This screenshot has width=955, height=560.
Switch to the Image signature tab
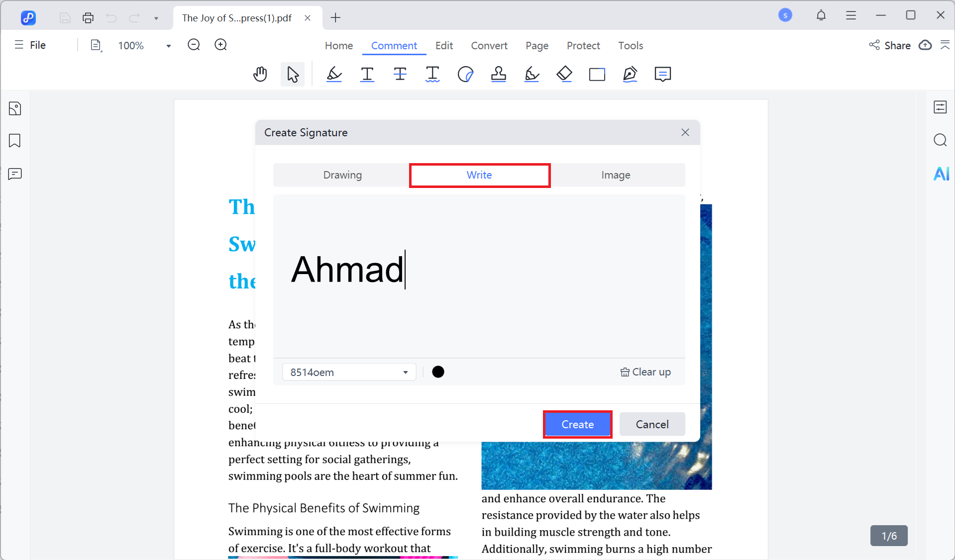pyautogui.click(x=616, y=175)
